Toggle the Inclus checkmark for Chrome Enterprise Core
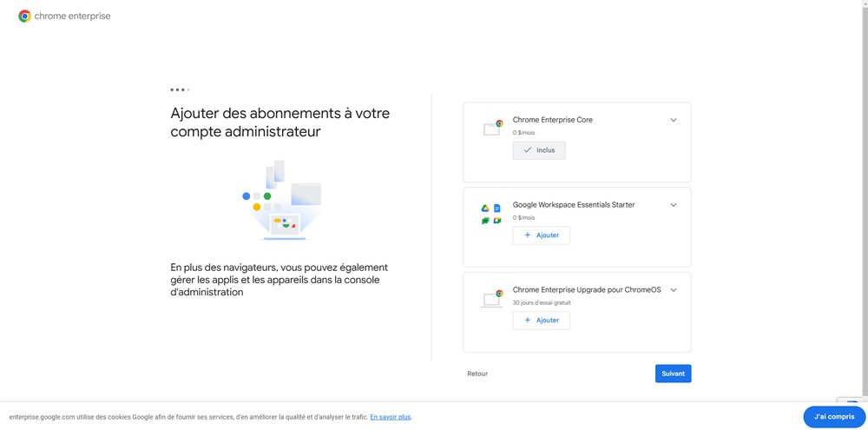 point(539,150)
